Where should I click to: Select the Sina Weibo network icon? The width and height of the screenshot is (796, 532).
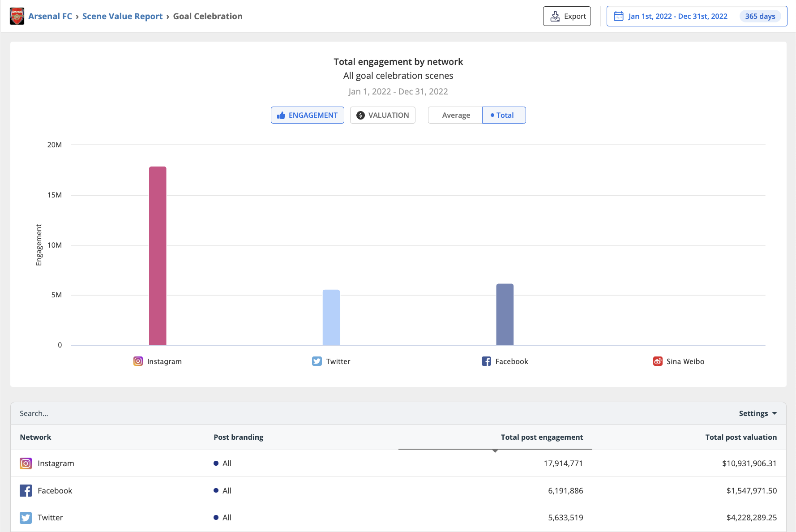pos(657,361)
